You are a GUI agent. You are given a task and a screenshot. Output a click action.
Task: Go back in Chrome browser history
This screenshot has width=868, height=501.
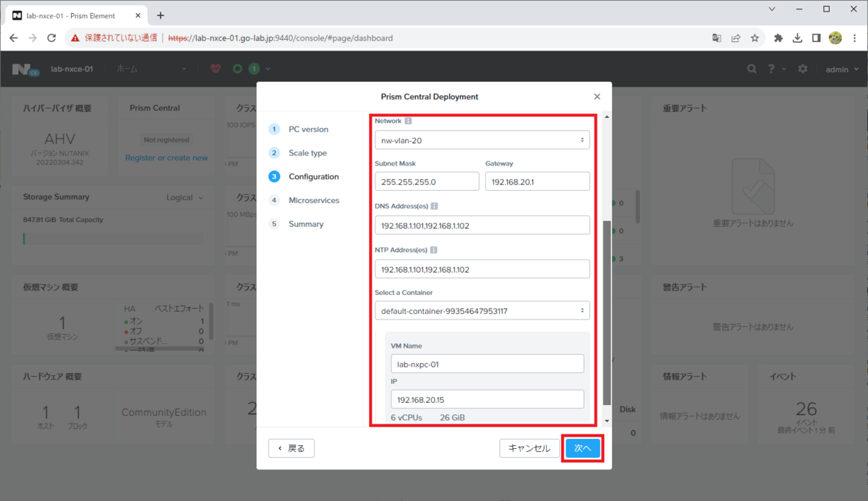click(14, 38)
